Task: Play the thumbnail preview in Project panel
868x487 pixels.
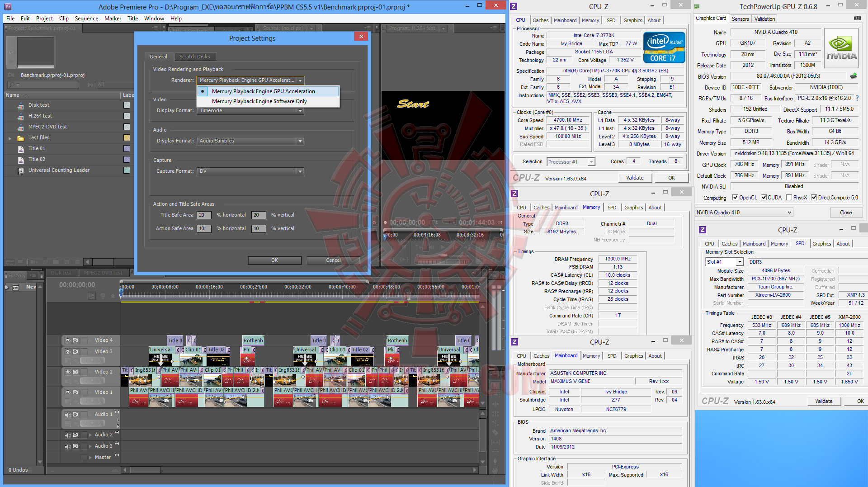Action: [11, 62]
